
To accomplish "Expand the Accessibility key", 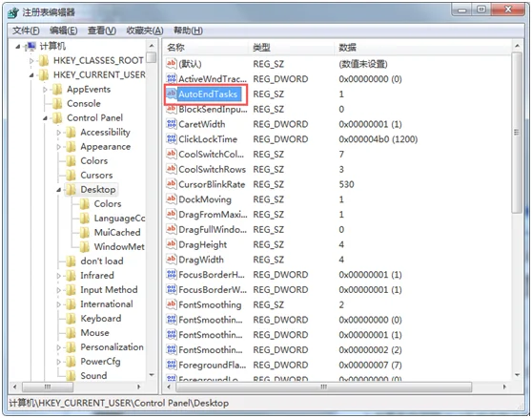I will 59,133.
